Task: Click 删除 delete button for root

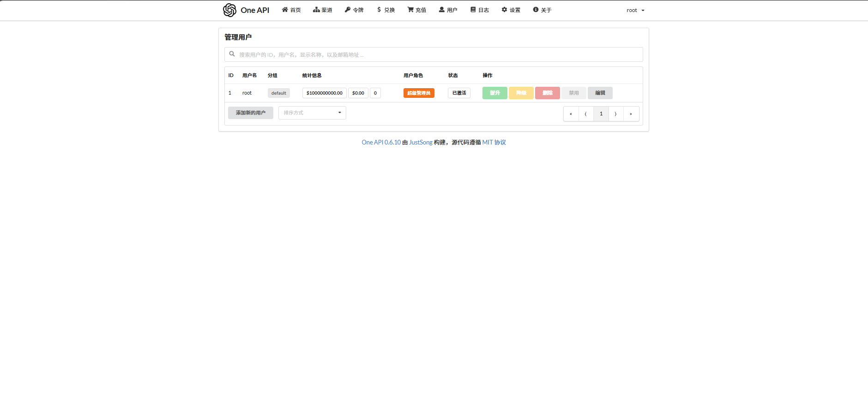Action: [548, 93]
